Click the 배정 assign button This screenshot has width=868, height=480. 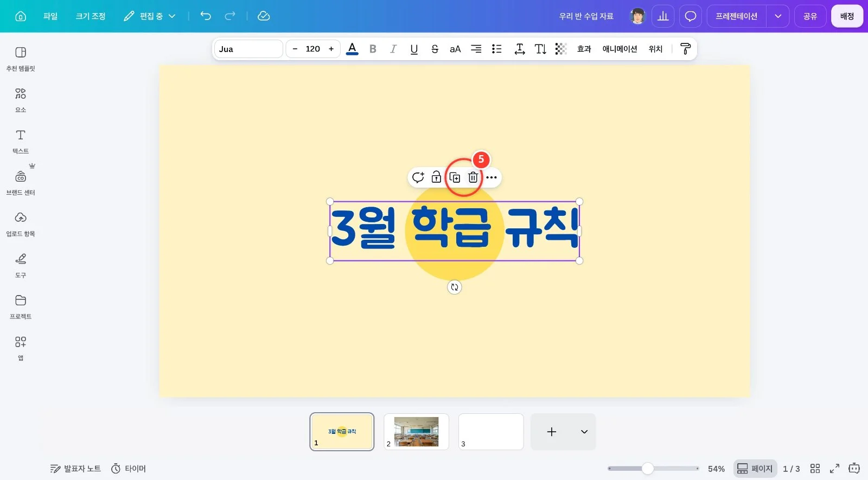847,16
